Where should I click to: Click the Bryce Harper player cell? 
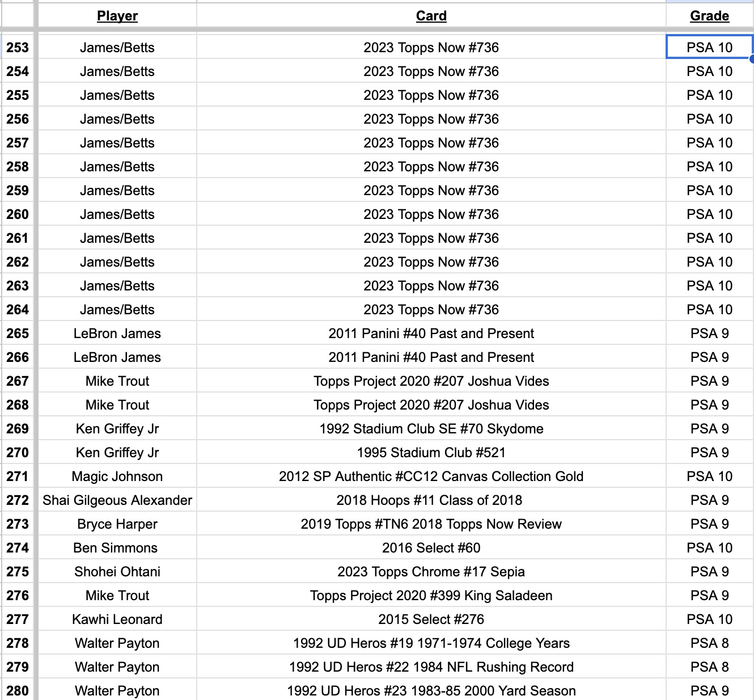point(117,524)
